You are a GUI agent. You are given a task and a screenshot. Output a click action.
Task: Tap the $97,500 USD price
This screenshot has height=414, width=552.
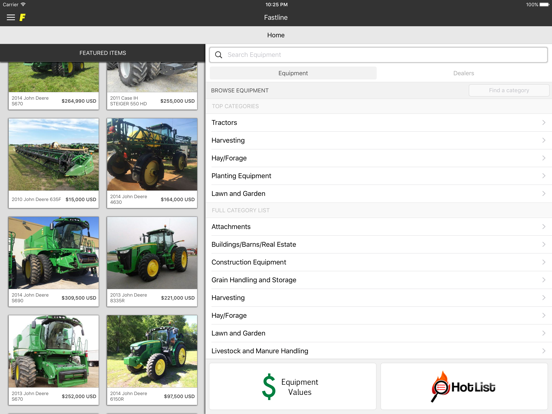[179, 396]
